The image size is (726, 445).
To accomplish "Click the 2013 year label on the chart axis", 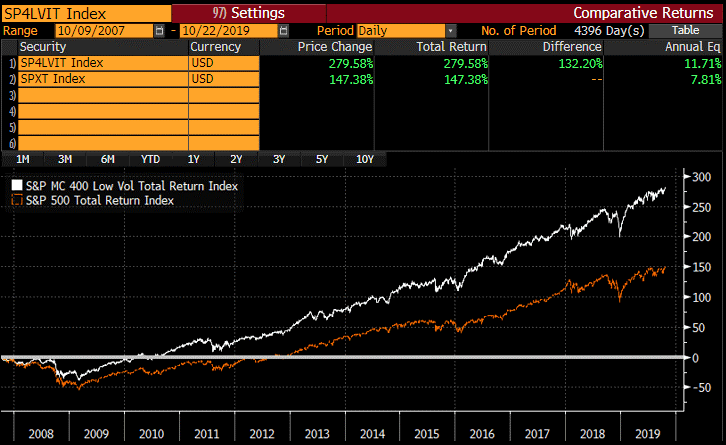I will pos(317,434).
